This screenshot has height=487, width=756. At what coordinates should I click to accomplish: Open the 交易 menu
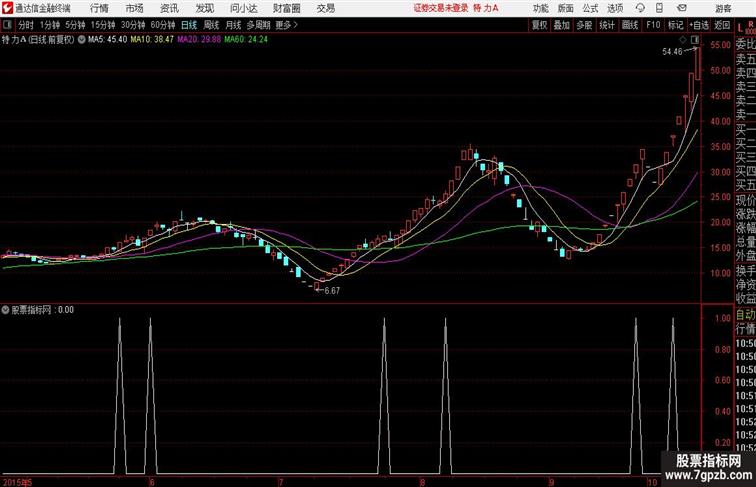pos(325,8)
